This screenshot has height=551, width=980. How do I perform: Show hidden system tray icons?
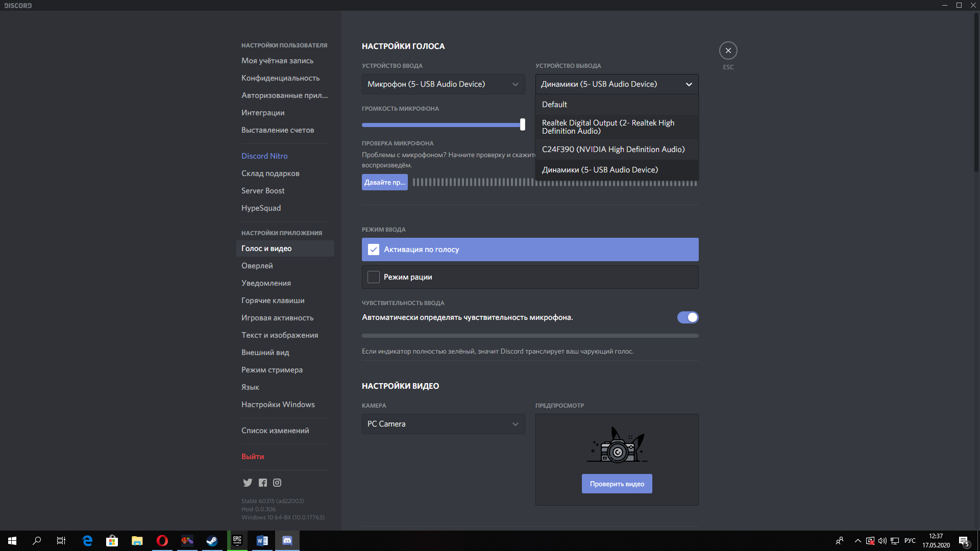pyautogui.click(x=858, y=541)
